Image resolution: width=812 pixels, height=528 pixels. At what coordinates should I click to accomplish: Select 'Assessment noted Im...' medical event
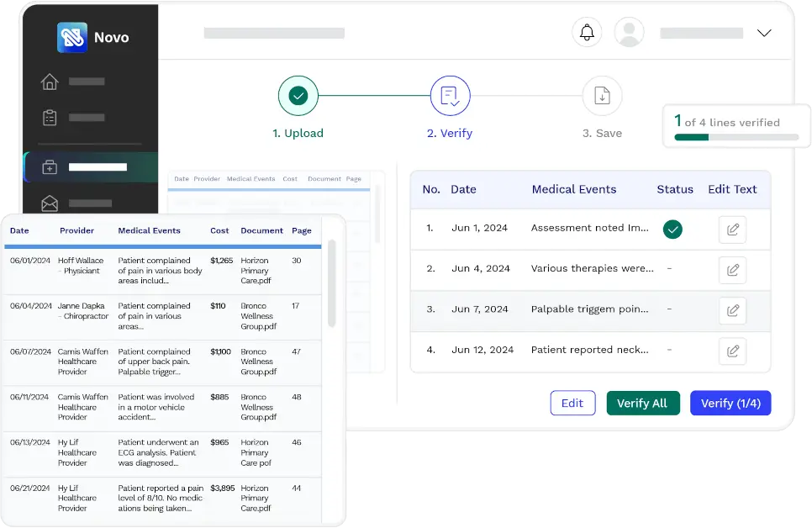coord(589,228)
